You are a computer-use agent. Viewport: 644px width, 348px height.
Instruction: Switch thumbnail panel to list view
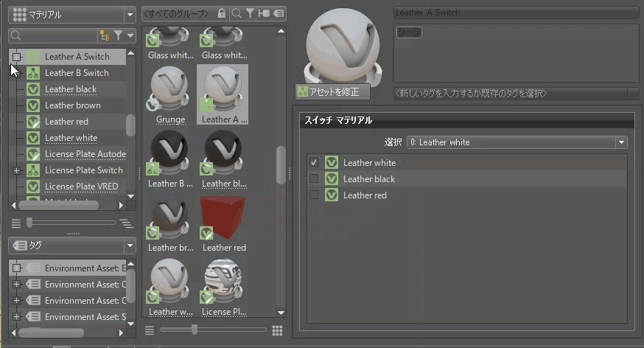tap(150, 330)
